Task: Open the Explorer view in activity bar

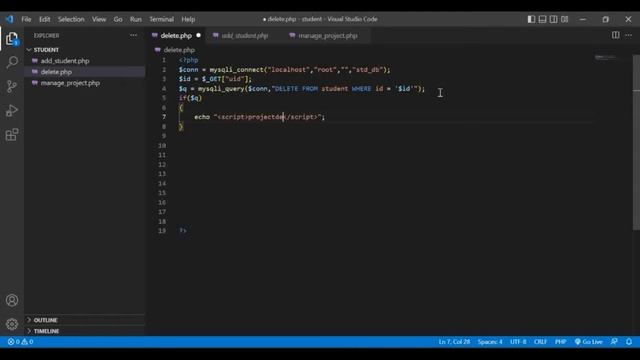Action: coord(12,39)
